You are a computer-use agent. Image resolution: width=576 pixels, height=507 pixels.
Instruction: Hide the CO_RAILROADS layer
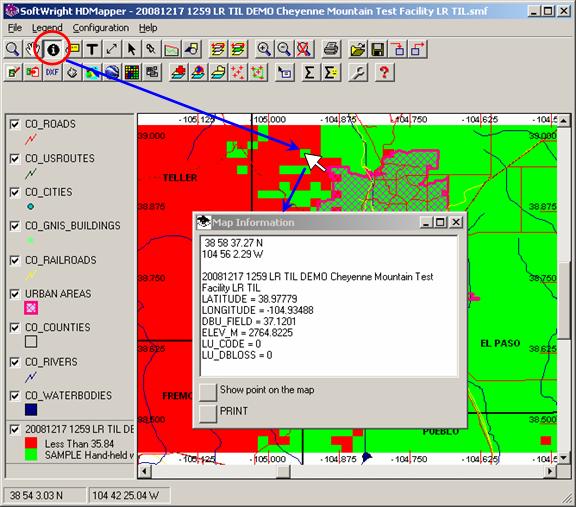tap(14, 260)
